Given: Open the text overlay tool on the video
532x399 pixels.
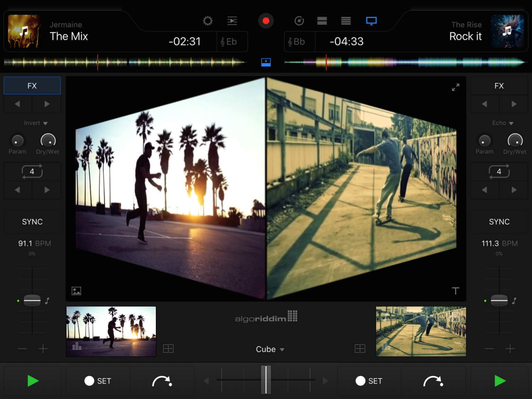Looking at the screenshot, I should point(456,291).
